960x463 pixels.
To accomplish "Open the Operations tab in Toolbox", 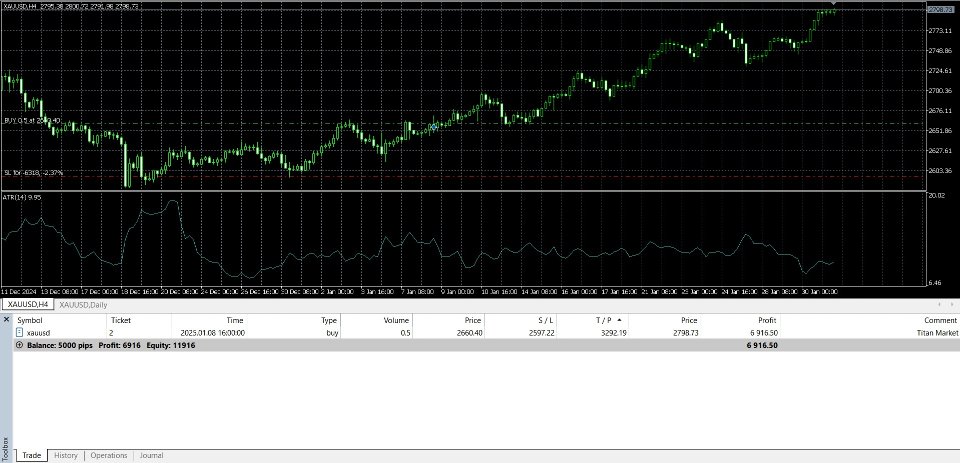I will (x=108, y=456).
